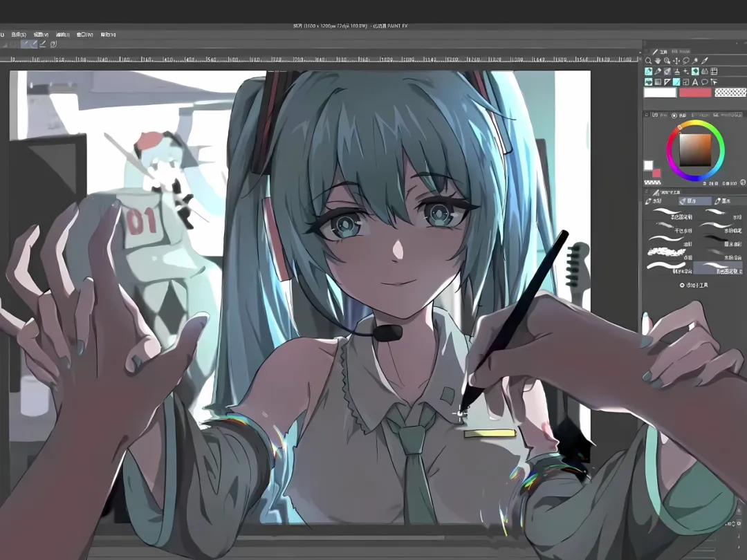Select the text tool letter A icon
Screen dimensions: 747x560
tap(695, 82)
